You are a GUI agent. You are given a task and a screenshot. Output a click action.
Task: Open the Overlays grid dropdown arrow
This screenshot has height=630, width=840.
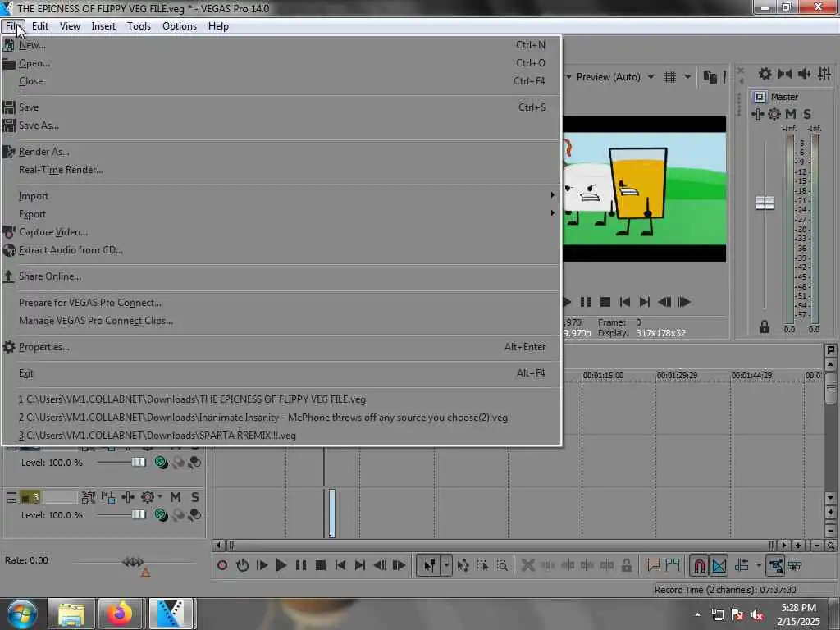tap(687, 77)
